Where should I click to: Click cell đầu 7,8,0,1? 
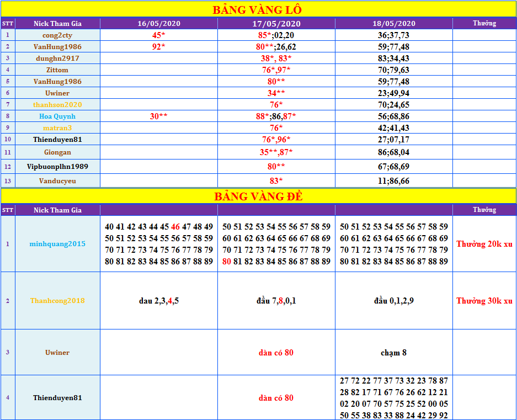coord(276,301)
